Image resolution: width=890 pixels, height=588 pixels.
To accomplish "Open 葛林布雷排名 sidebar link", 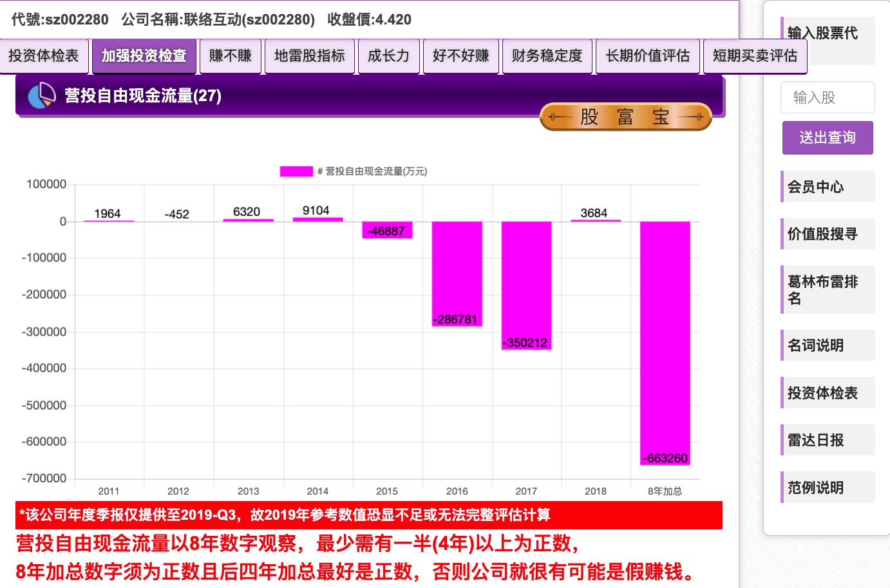I will tap(828, 290).
